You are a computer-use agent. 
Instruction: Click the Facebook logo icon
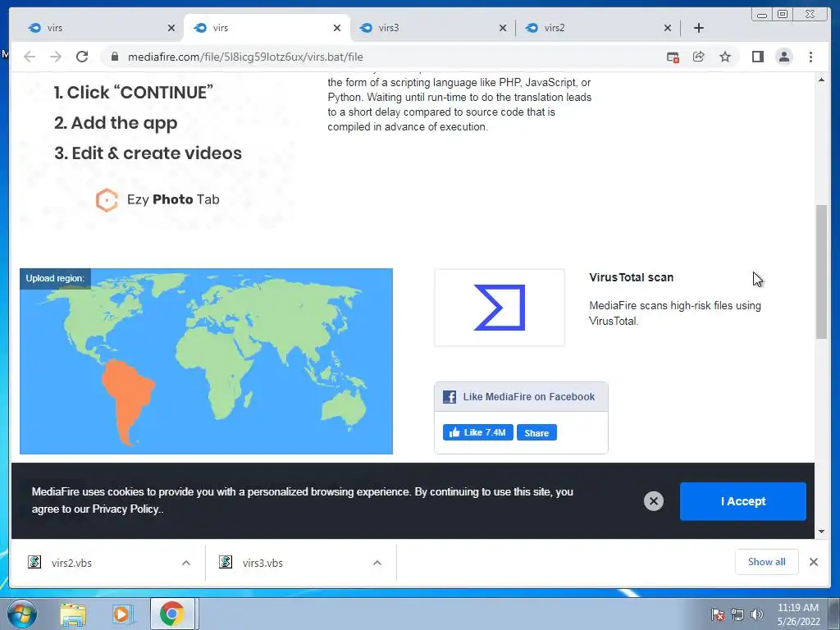(x=450, y=397)
